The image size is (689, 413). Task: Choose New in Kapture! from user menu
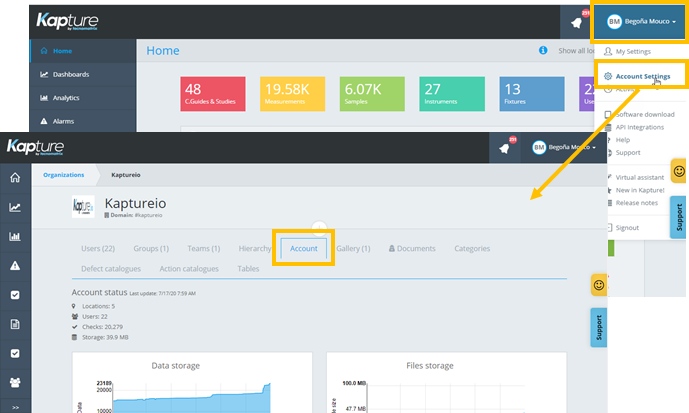pyautogui.click(x=639, y=190)
